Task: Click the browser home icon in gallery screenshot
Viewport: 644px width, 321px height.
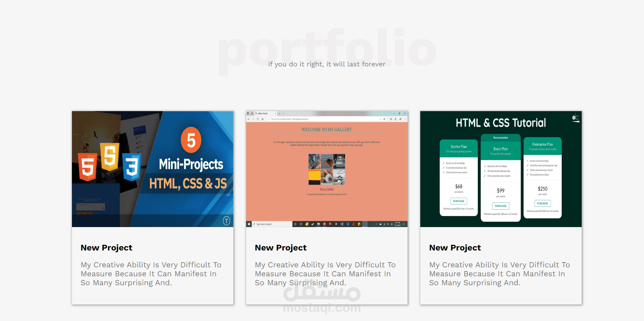Action: coord(263,119)
